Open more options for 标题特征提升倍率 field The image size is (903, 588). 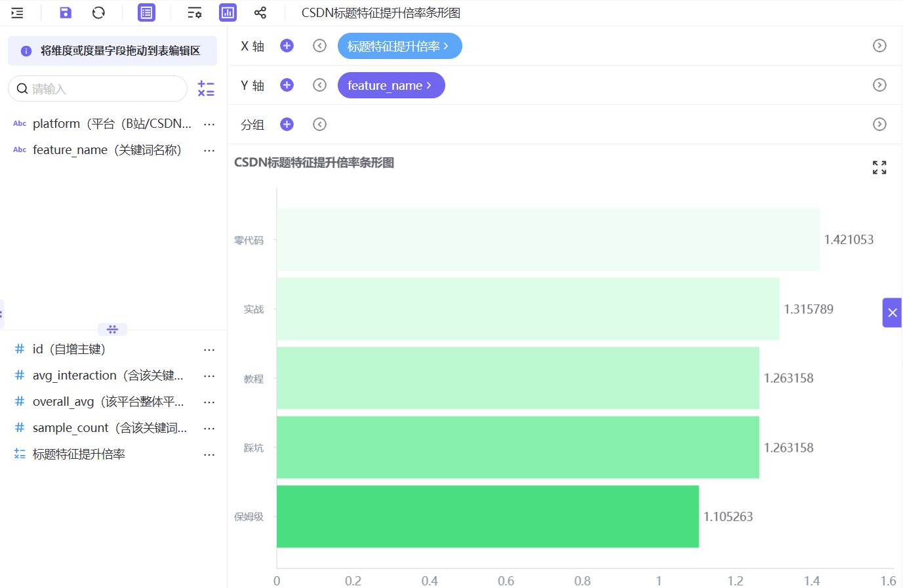pyautogui.click(x=209, y=454)
